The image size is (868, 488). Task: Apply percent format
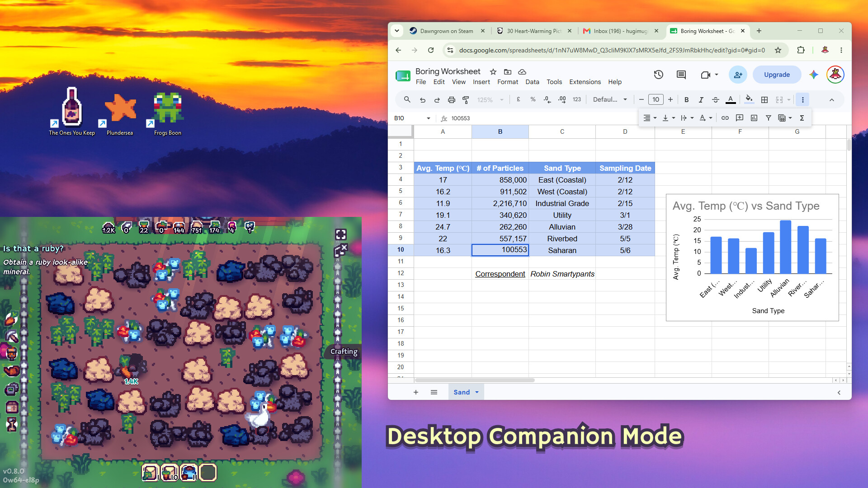tap(533, 99)
